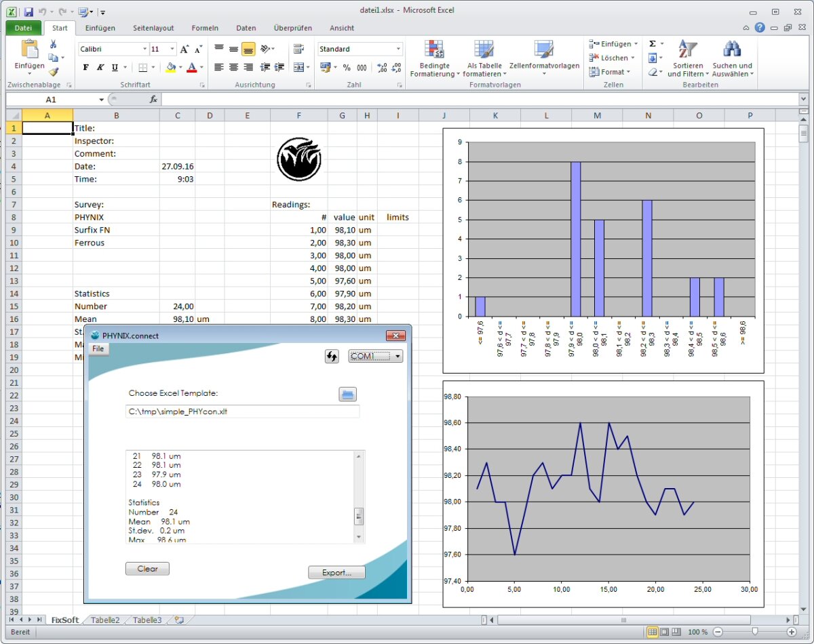Screen dimensions: 814x644
Task: Click the Format Painter brush icon
Action: tap(54, 71)
